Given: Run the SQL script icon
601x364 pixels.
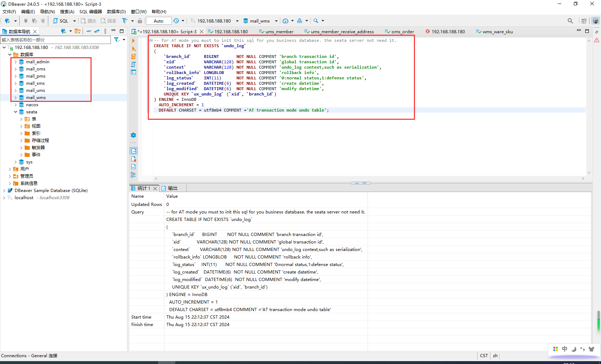Looking at the screenshot, I should coord(133,56).
